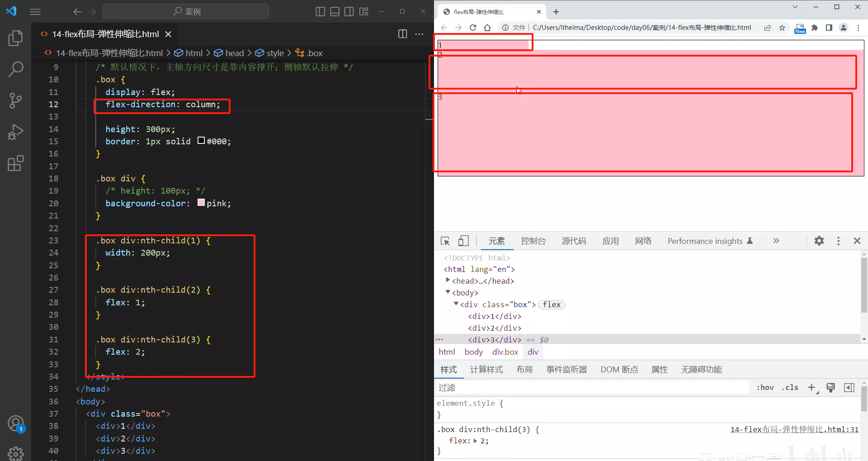Viewport: 868px width, 461px height.
Task: Open Chrome three-dot menu
Action: pyautogui.click(x=858, y=28)
